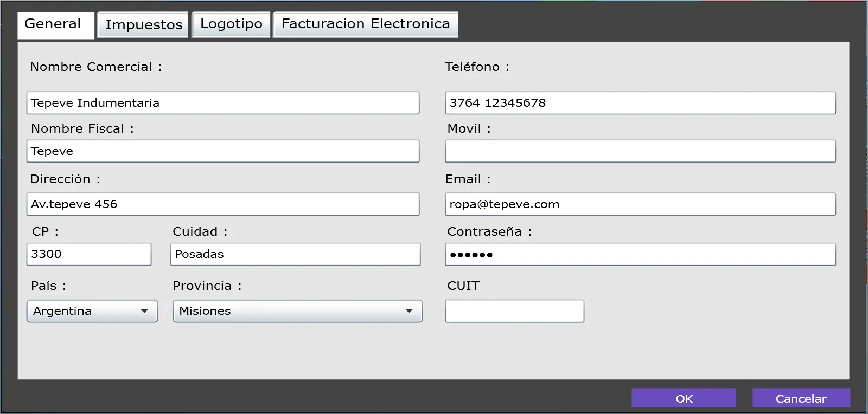Open the País dropdown showing Argentina
Screen dimensions: 868x414
pyautogui.click(x=92, y=311)
